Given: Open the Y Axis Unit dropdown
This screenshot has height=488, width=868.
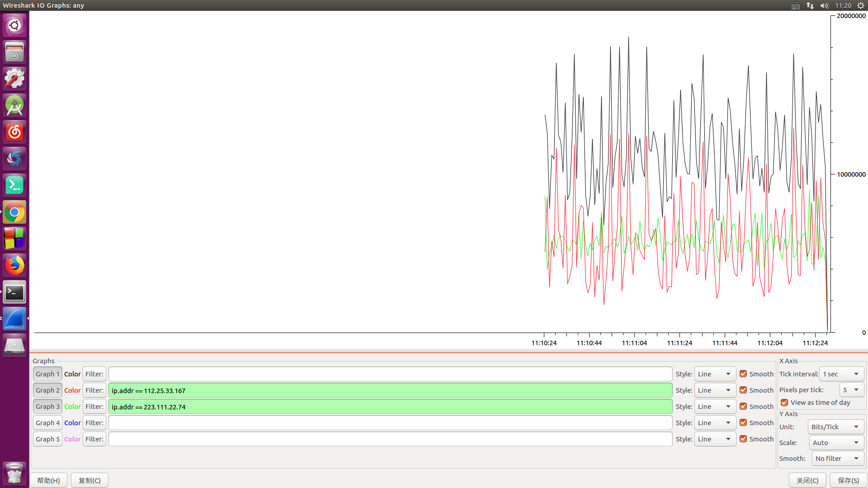Looking at the screenshot, I should coord(836,427).
